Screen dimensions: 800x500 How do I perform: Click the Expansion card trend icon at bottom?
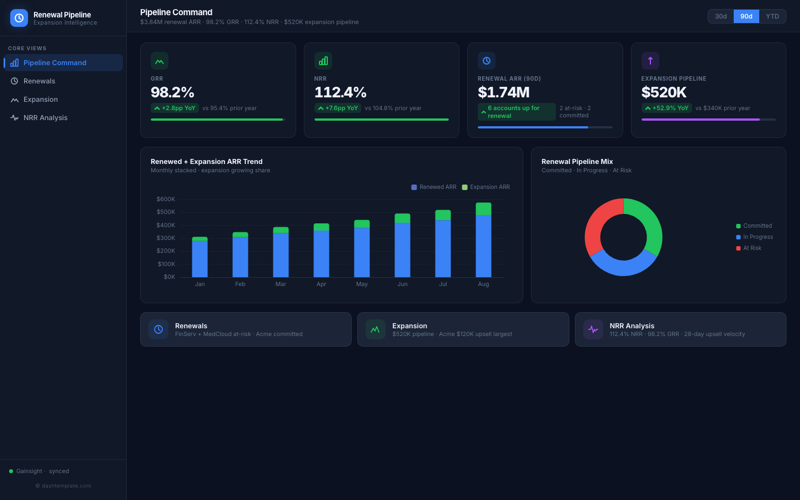(375, 329)
